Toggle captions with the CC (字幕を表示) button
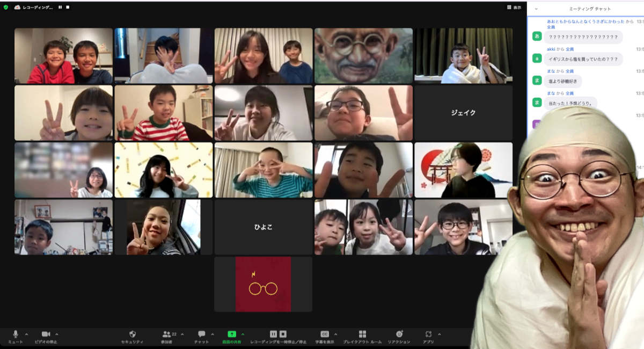The height and width of the screenshot is (349, 644). (x=324, y=334)
